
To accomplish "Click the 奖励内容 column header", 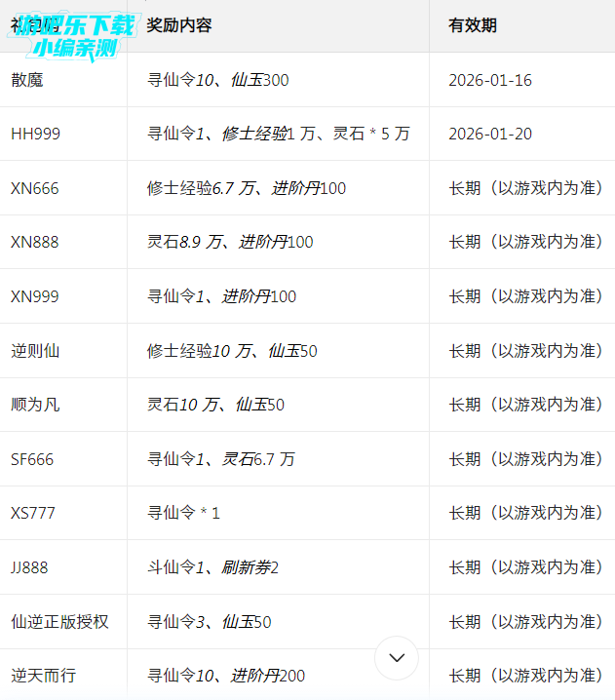I will click(179, 25).
